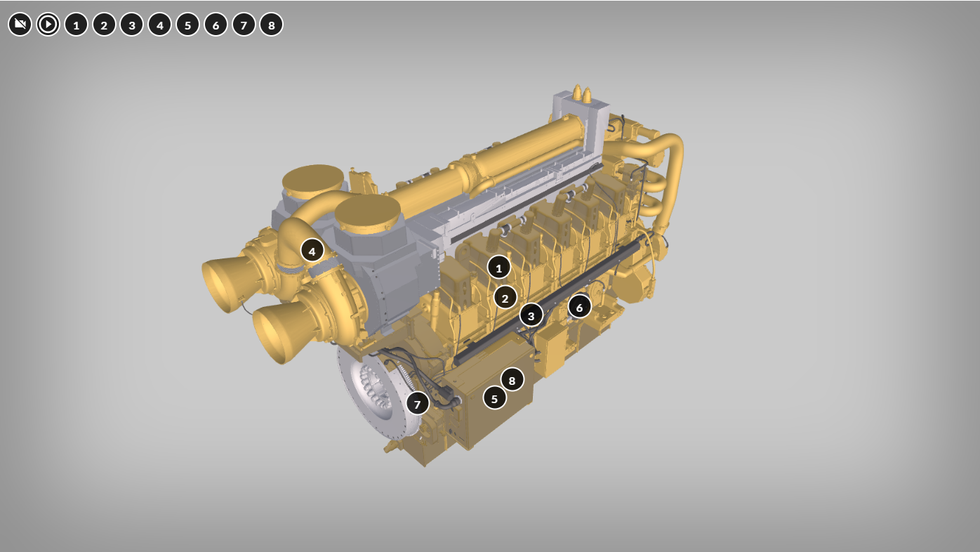
Task: Select hotspot 6 marker on the engine
Action: tap(579, 307)
